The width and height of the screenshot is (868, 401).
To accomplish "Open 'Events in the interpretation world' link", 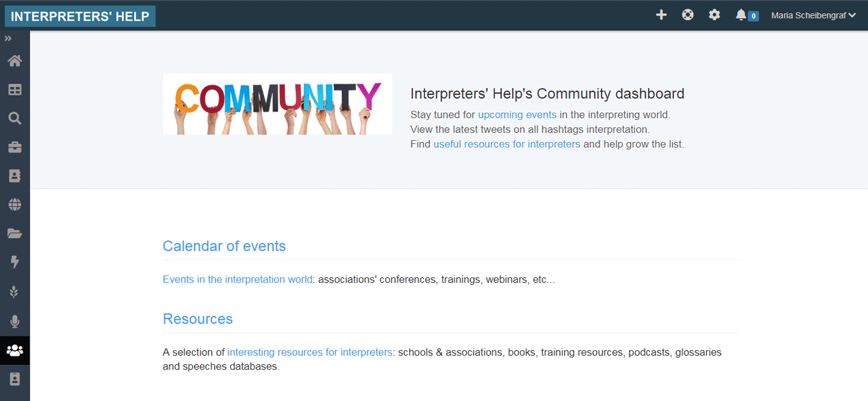I will pyautogui.click(x=237, y=279).
